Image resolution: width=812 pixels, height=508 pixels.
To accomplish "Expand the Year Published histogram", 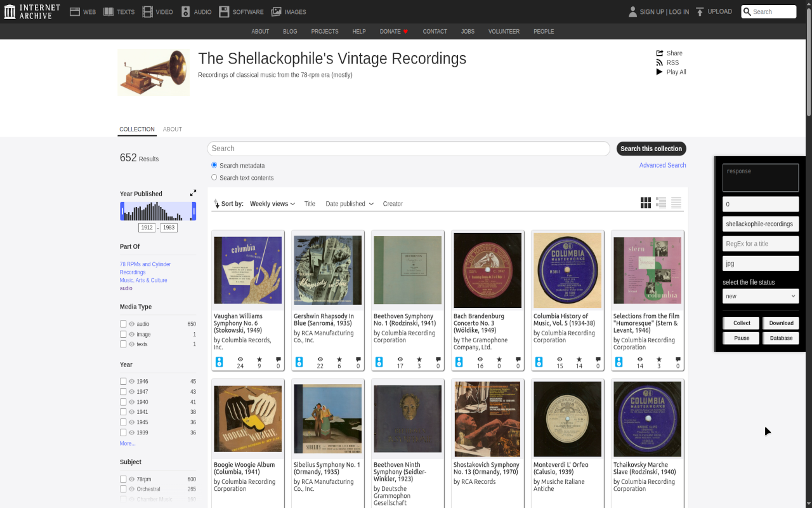I will (193, 193).
